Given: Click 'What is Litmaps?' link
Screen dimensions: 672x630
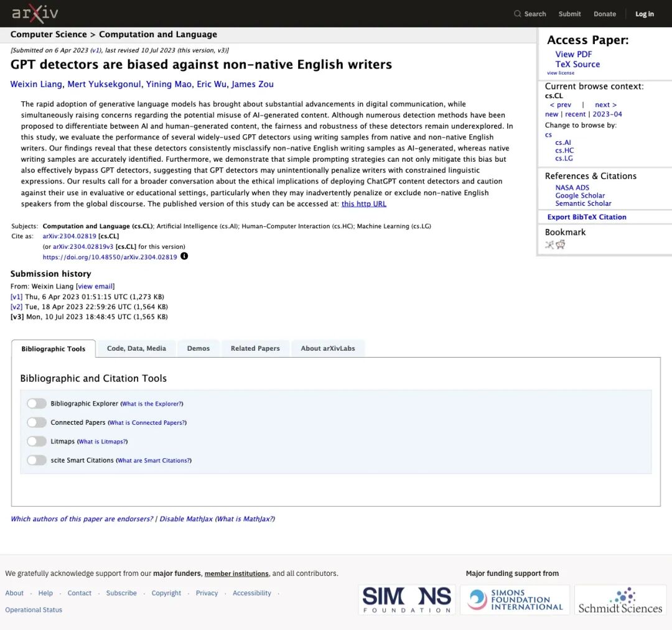Looking at the screenshot, I should [103, 441].
